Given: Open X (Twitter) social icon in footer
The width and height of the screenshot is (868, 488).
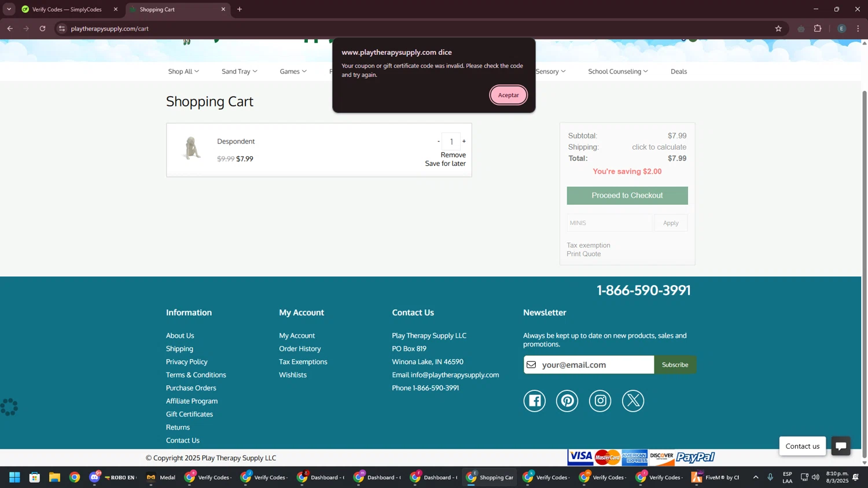Looking at the screenshot, I should 633,401.
